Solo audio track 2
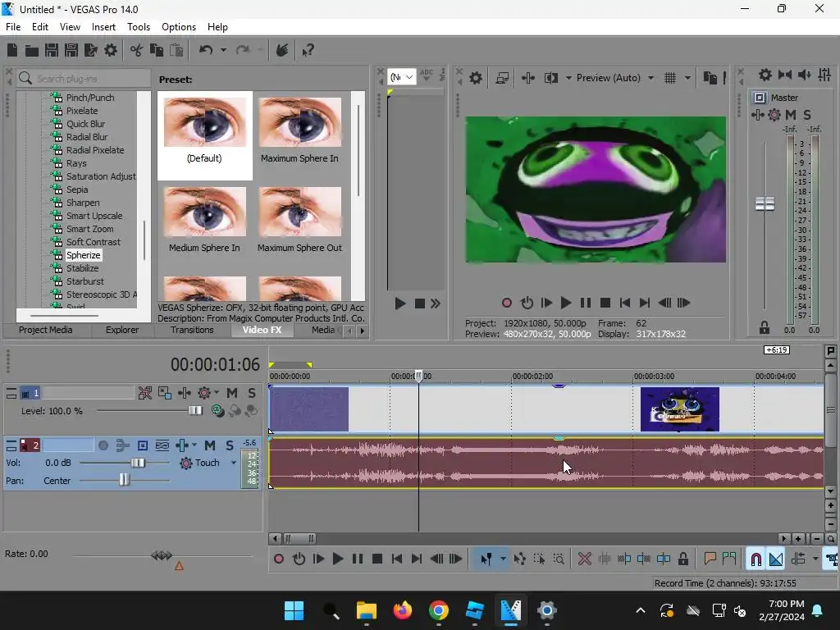Viewport: 840px width, 630px height. click(x=230, y=445)
